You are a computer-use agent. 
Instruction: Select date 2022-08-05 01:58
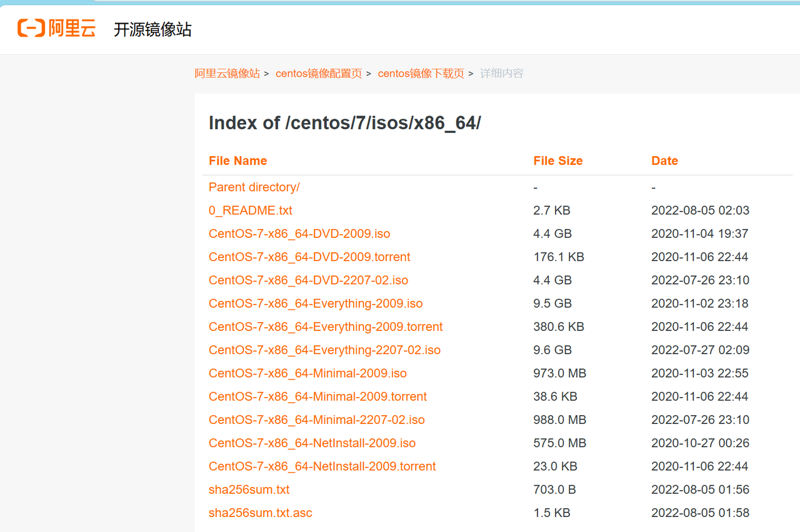(x=700, y=513)
